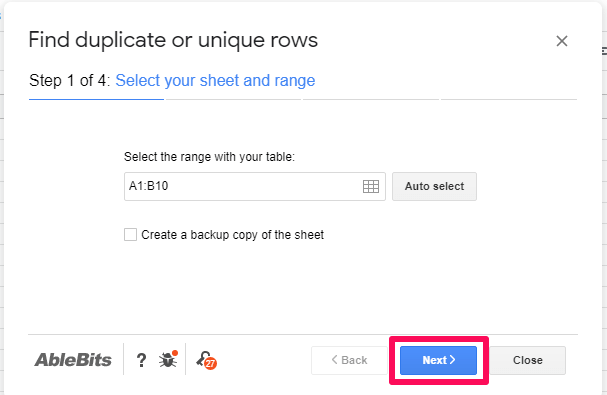Go to the next step with Next
The image size is (607, 395).
click(x=438, y=360)
